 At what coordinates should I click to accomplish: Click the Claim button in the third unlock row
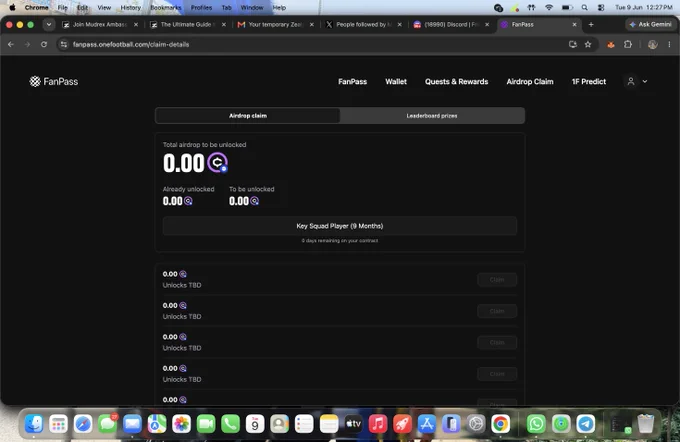497,343
